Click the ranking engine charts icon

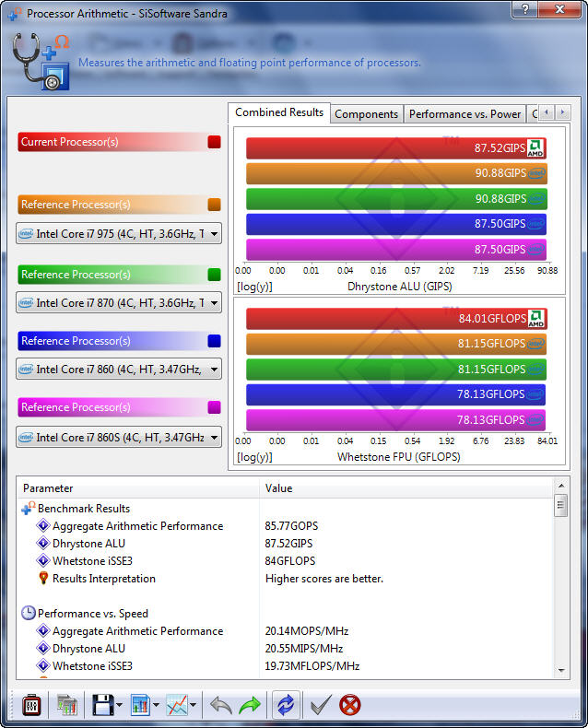[x=67, y=705]
